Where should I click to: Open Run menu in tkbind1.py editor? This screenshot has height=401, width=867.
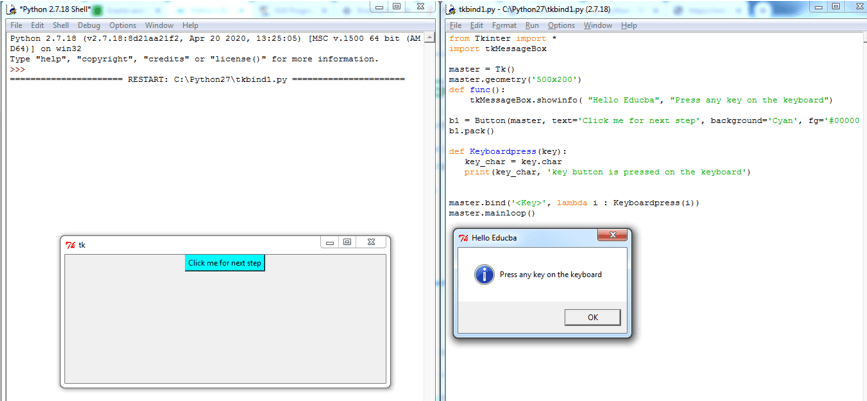tap(532, 25)
